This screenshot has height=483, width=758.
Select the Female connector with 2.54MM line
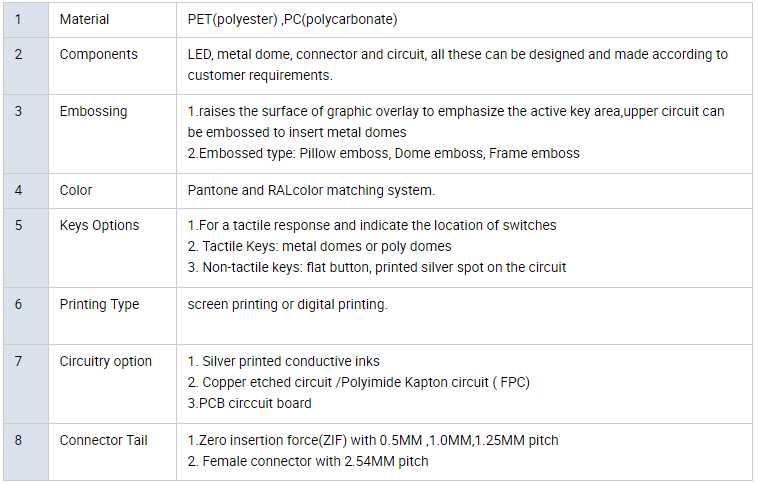click(x=308, y=461)
